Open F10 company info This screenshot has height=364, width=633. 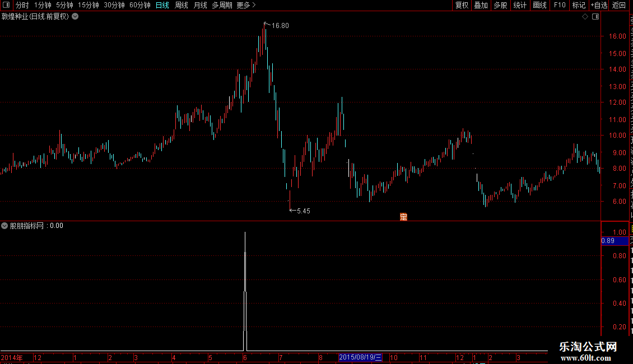click(x=559, y=5)
